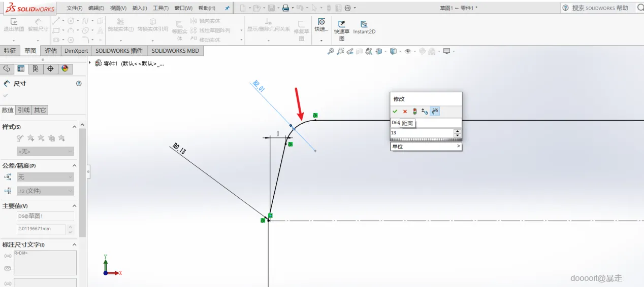The height and width of the screenshot is (287, 644).
Task: Switch to the 其它 tab in 尺寸 panel
Action: (x=40, y=110)
